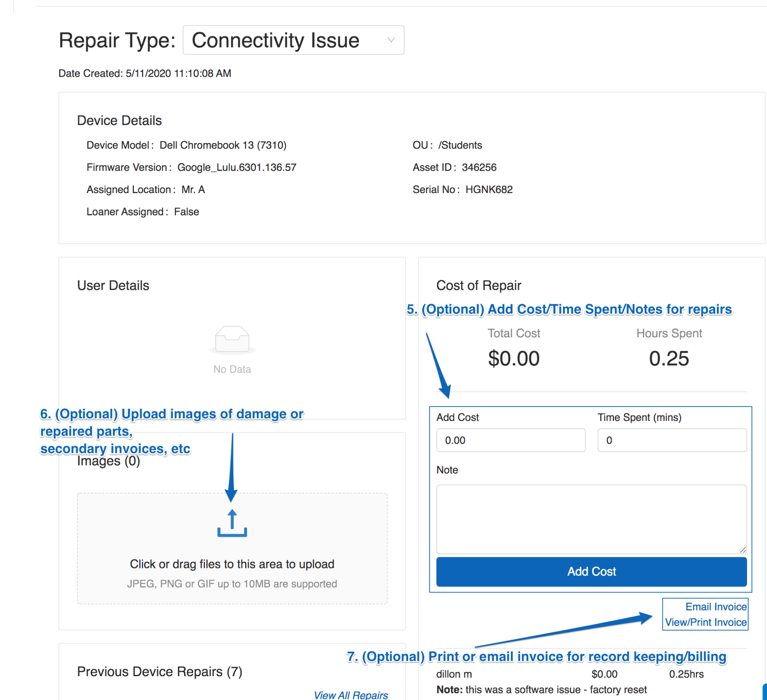Follow the View All Repairs link
The height and width of the screenshot is (700, 767).
[x=351, y=695]
